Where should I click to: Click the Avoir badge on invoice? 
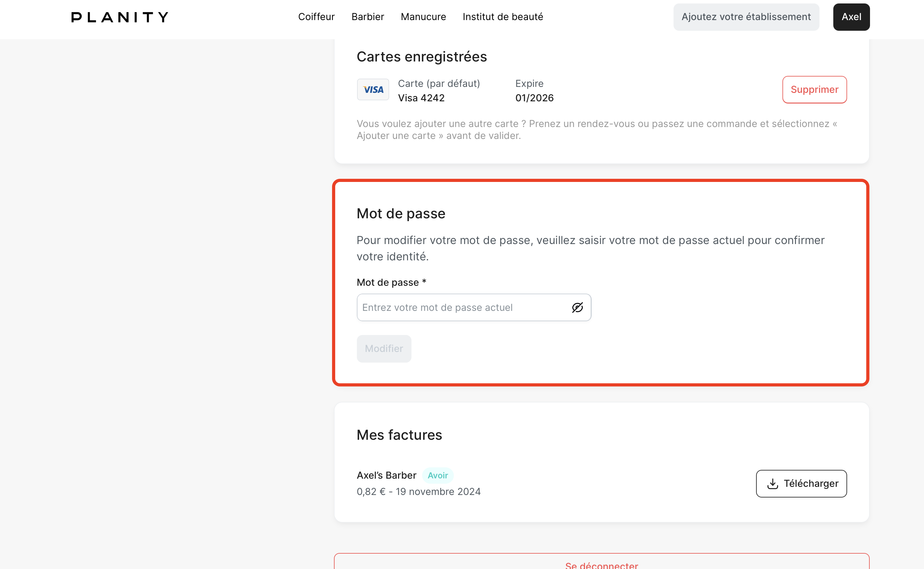(438, 475)
